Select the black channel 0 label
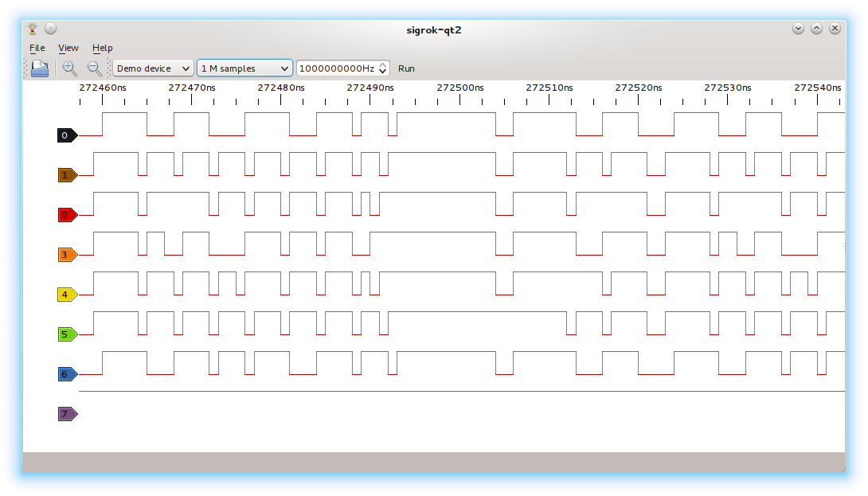Viewport: 868px width, 496px height. coord(67,135)
